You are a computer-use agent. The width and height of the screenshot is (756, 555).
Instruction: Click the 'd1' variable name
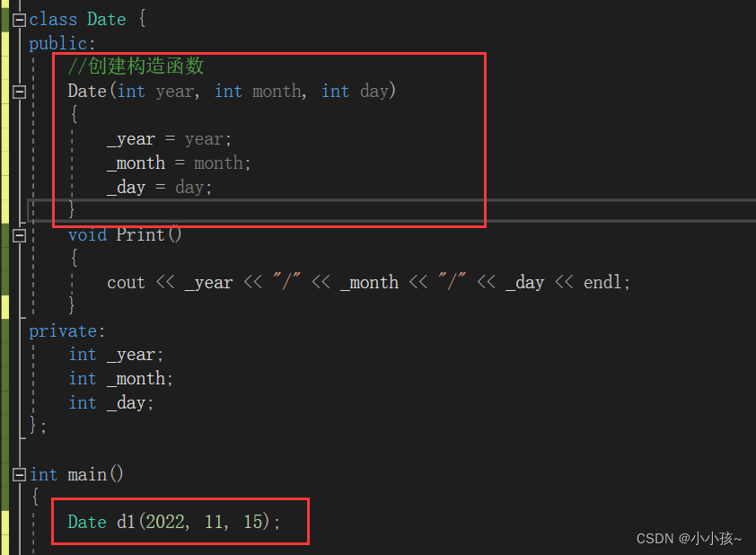(x=126, y=522)
